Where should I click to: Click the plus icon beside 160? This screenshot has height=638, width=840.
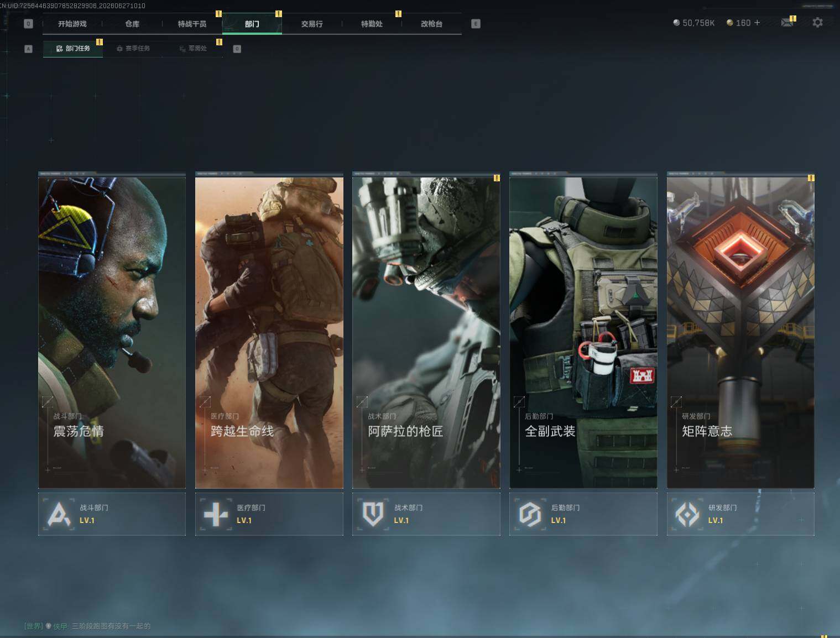click(x=757, y=23)
